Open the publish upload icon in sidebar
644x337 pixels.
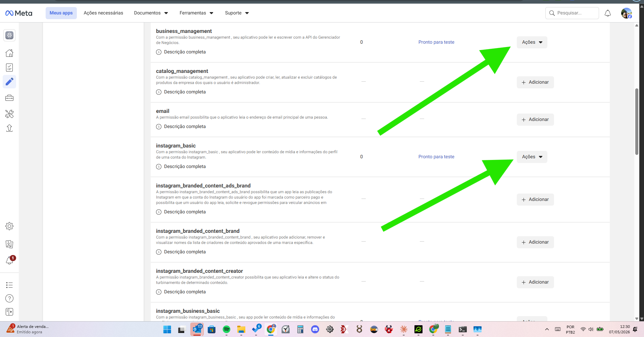9,128
